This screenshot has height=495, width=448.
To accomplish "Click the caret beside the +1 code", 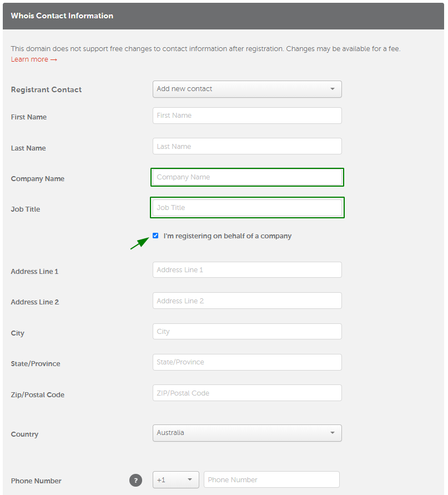I will 190,479.
